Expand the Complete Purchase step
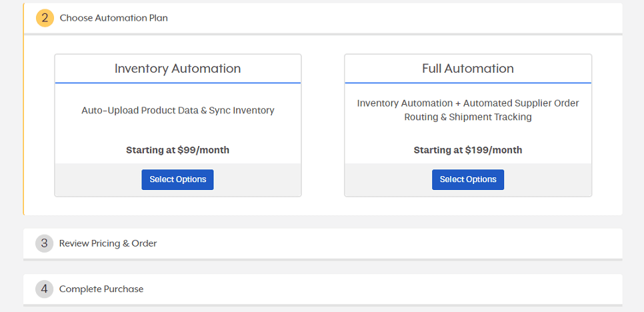Screen dimensions: 644x312 [323, 289]
